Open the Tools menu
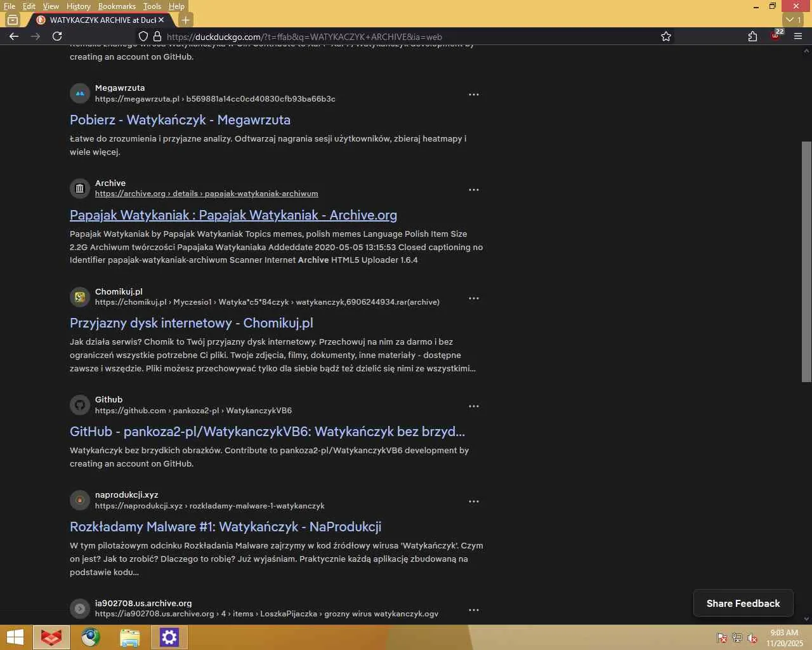The height and width of the screenshot is (650, 812). tap(152, 6)
